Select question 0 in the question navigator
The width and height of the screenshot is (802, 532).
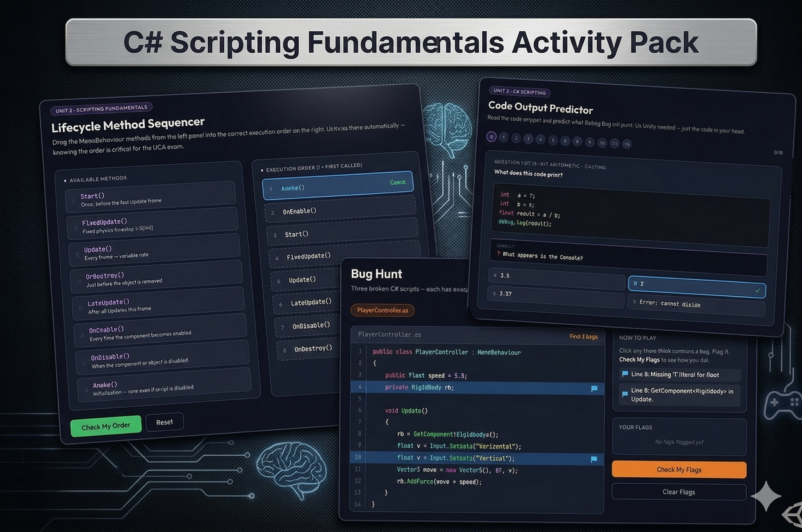491,137
